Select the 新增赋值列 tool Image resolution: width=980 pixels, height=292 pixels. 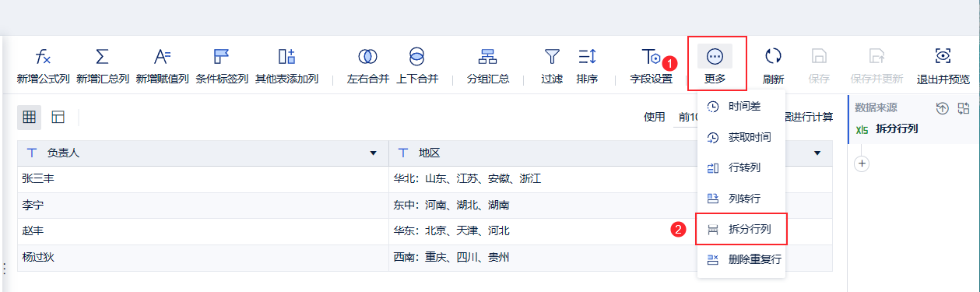click(x=162, y=65)
